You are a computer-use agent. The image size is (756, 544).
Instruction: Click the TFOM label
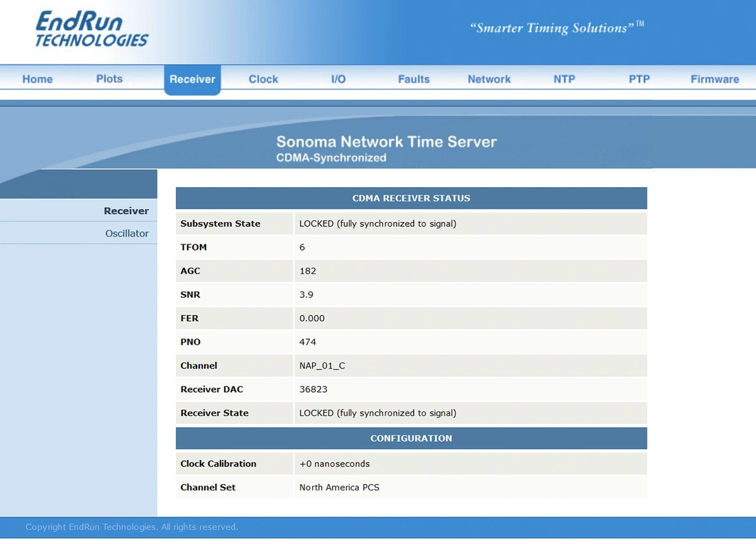coord(193,248)
